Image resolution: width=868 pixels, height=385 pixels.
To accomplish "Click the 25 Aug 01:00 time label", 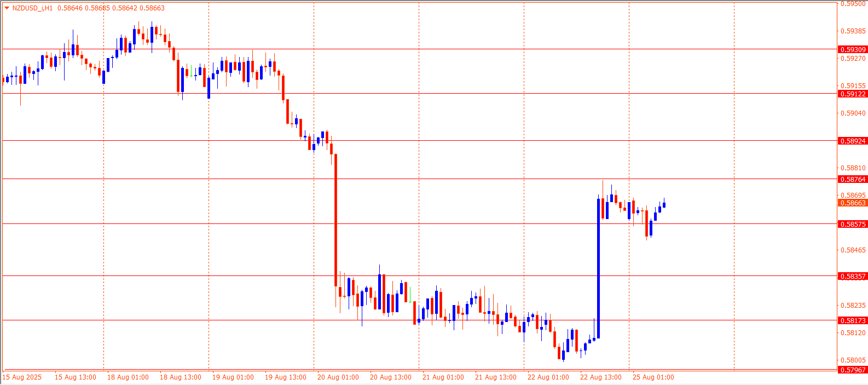I will (x=653, y=377).
